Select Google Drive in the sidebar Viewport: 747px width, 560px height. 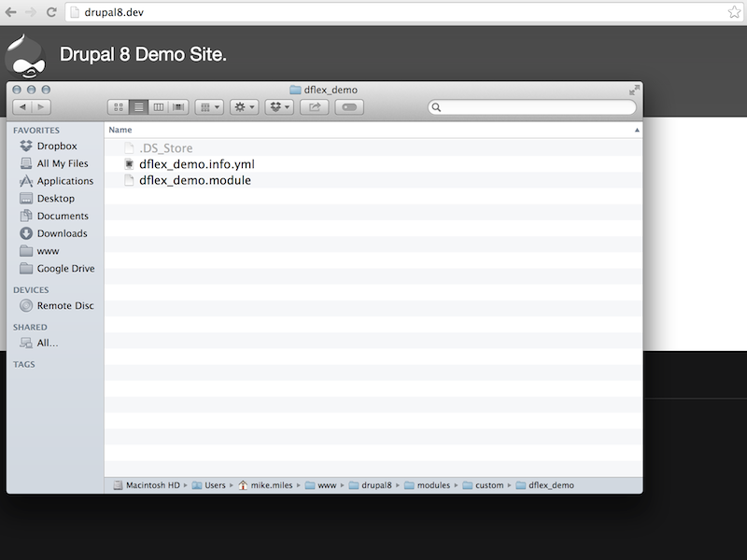coord(65,269)
